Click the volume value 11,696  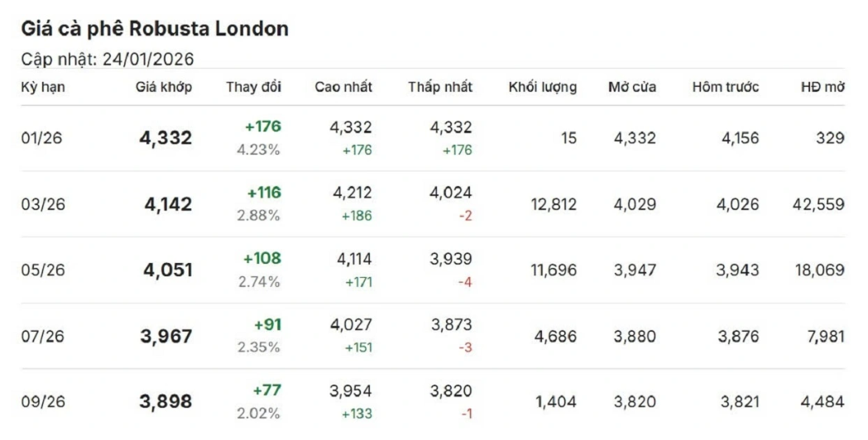pos(554,270)
